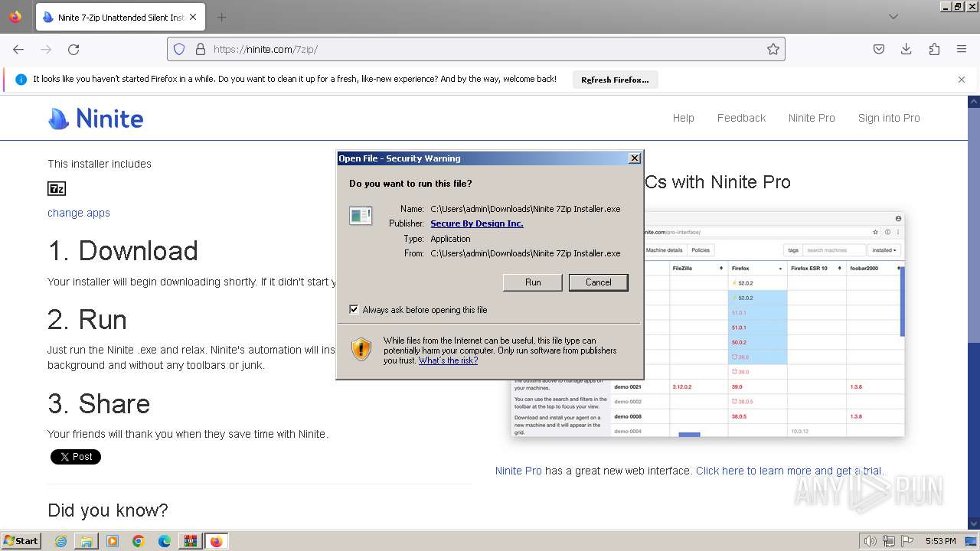This screenshot has width=980, height=551.
Task: Click the 1. Download heading
Action: 122,251
